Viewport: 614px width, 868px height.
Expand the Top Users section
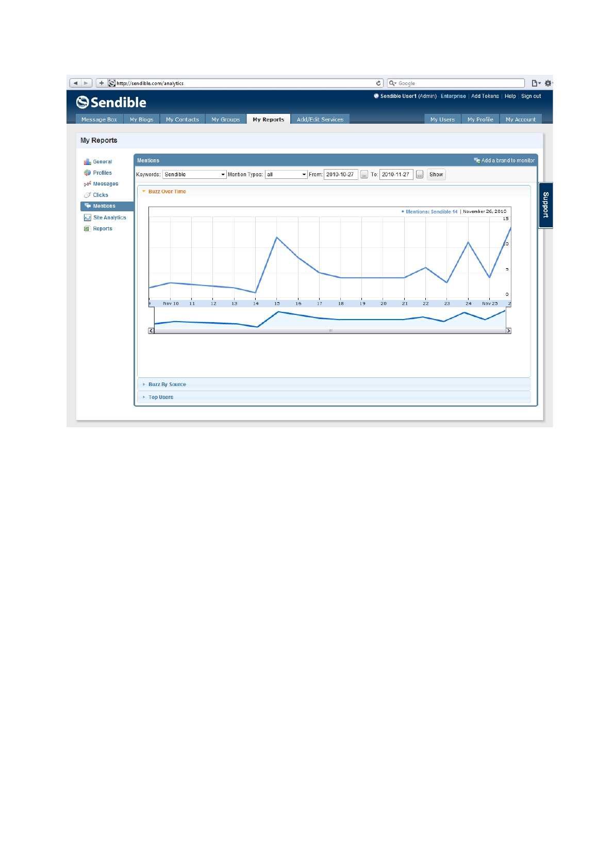coord(334,397)
